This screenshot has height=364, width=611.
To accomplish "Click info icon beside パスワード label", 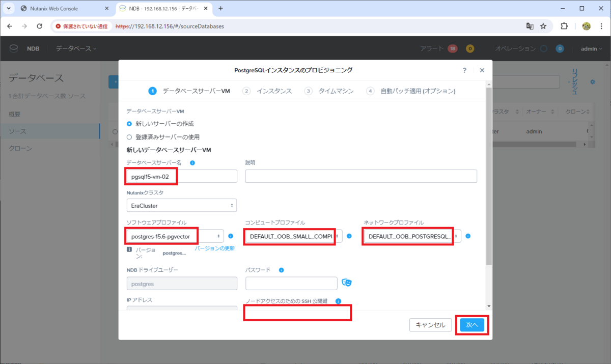I will [282, 270].
